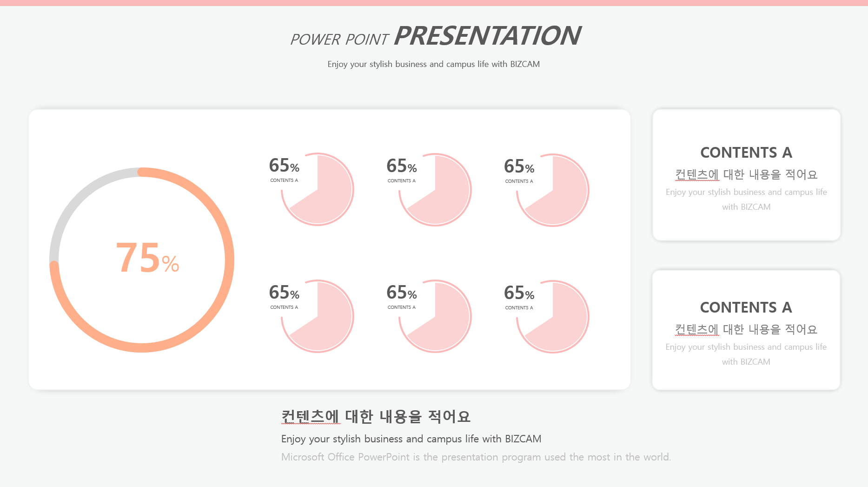Click the POWER POINT italic heading
Viewport: 868px width, 487px height.
click(339, 40)
